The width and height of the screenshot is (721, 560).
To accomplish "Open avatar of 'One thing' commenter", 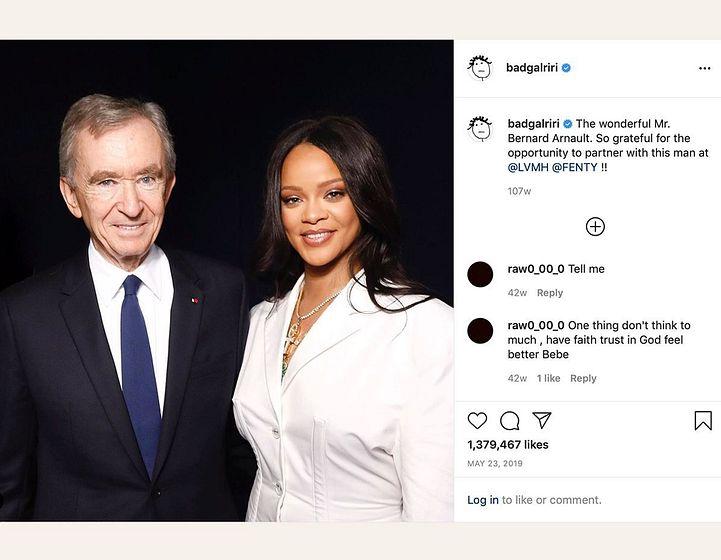I will [x=480, y=331].
